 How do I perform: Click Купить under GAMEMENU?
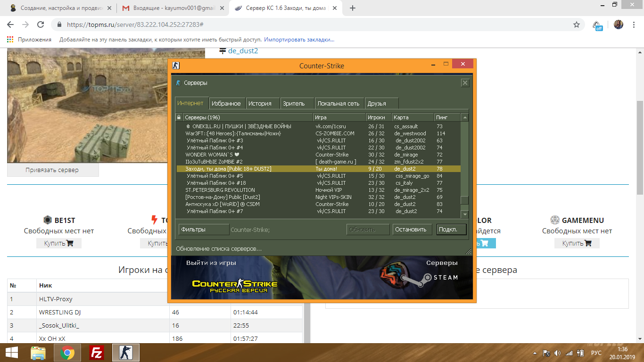pyautogui.click(x=577, y=243)
